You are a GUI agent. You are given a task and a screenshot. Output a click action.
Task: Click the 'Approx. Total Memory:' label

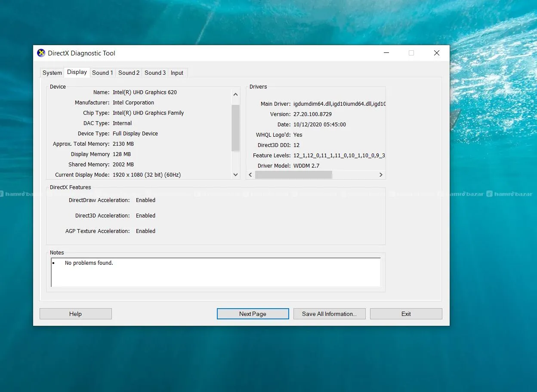[x=81, y=144]
